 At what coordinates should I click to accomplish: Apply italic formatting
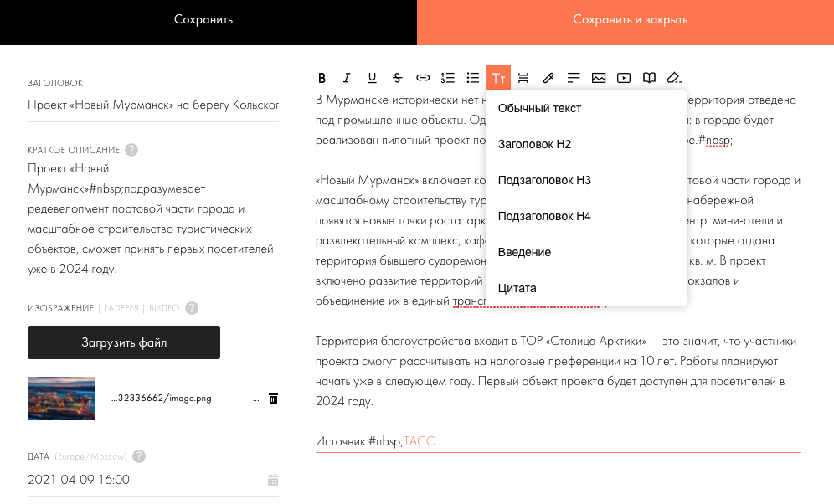tap(347, 78)
